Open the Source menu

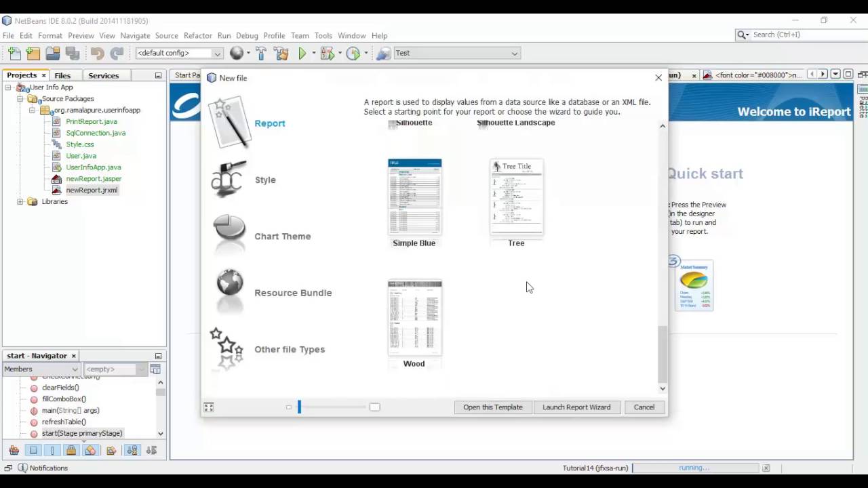(166, 35)
